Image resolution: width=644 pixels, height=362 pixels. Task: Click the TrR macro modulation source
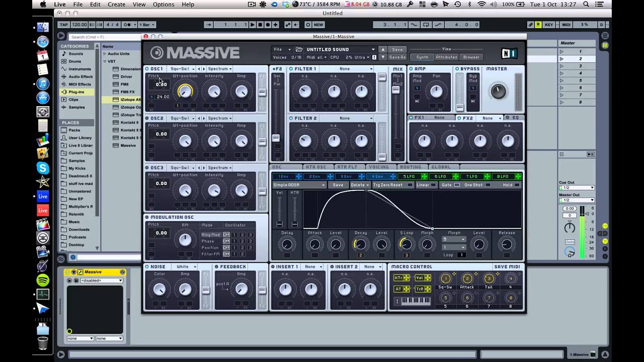pyautogui.click(x=423, y=289)
